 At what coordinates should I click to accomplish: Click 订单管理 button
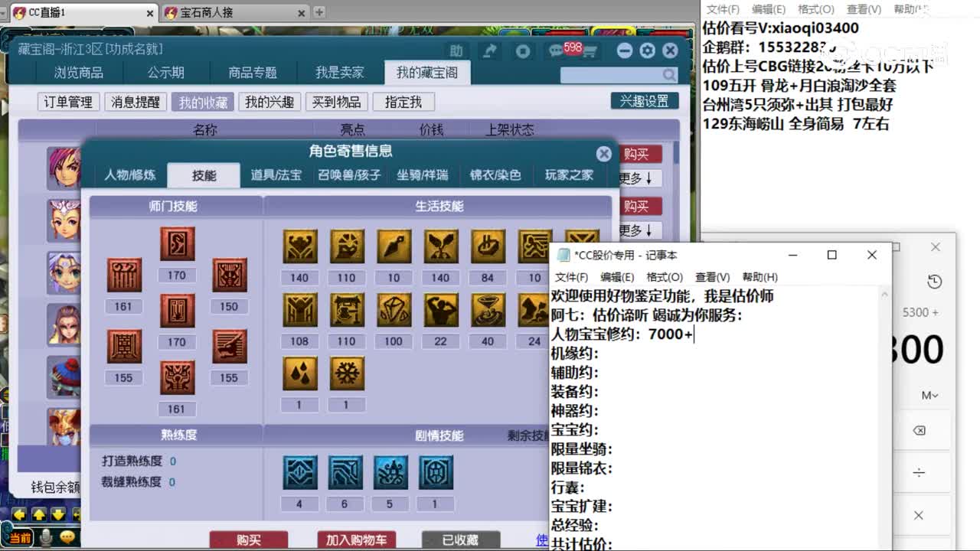[68, 102]
